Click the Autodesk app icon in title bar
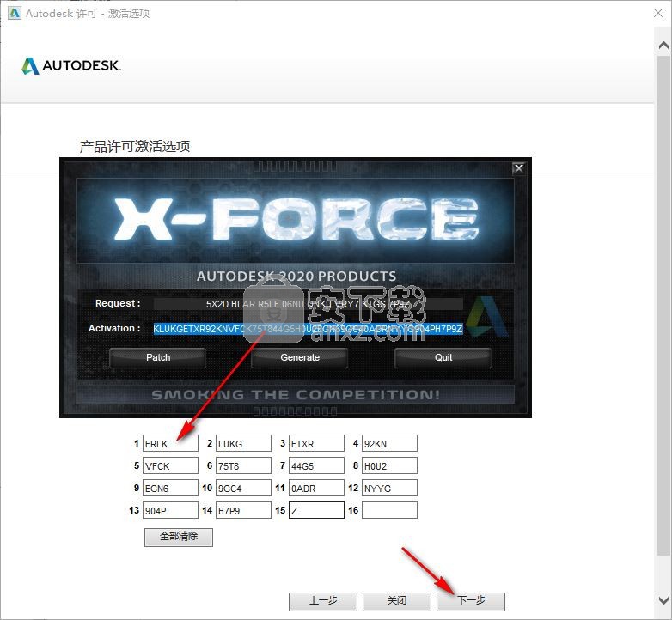672x620 pixels. [x=14, y=13]
